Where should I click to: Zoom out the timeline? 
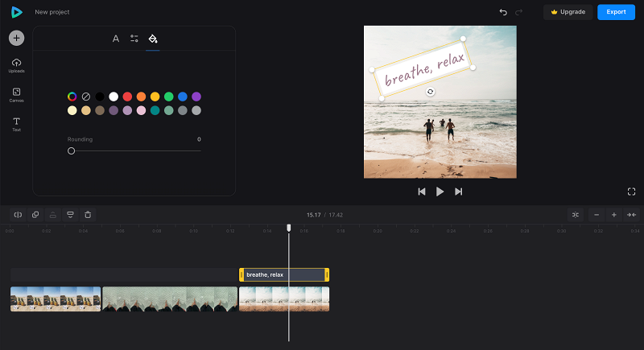click(x=597, y=215)
